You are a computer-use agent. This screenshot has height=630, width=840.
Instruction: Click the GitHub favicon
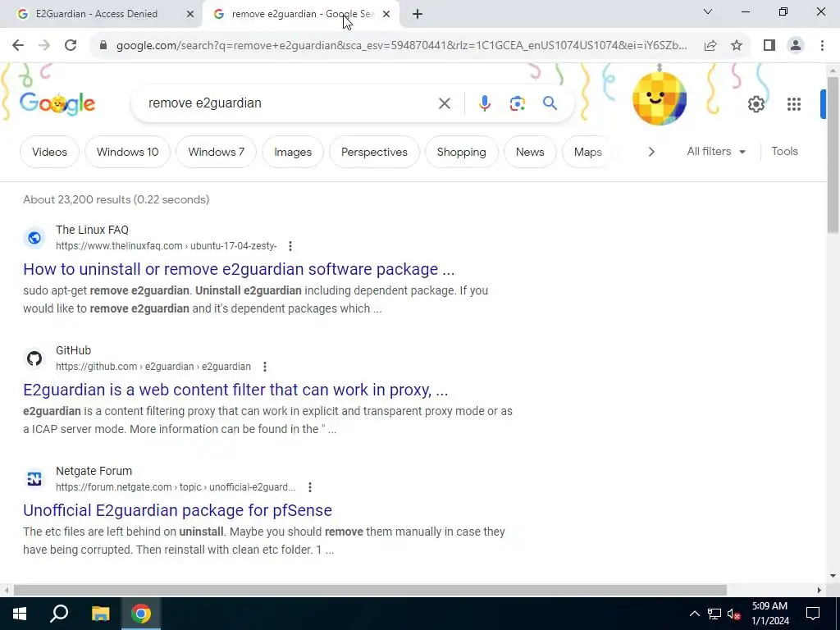tap(34, 358)
